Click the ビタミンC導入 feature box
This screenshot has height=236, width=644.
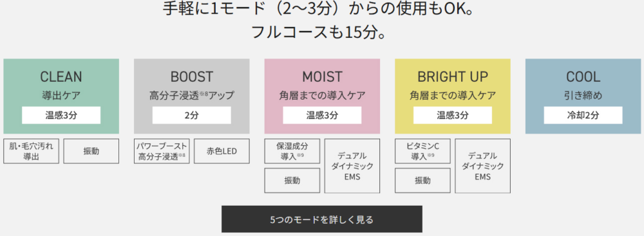(423, 151)
